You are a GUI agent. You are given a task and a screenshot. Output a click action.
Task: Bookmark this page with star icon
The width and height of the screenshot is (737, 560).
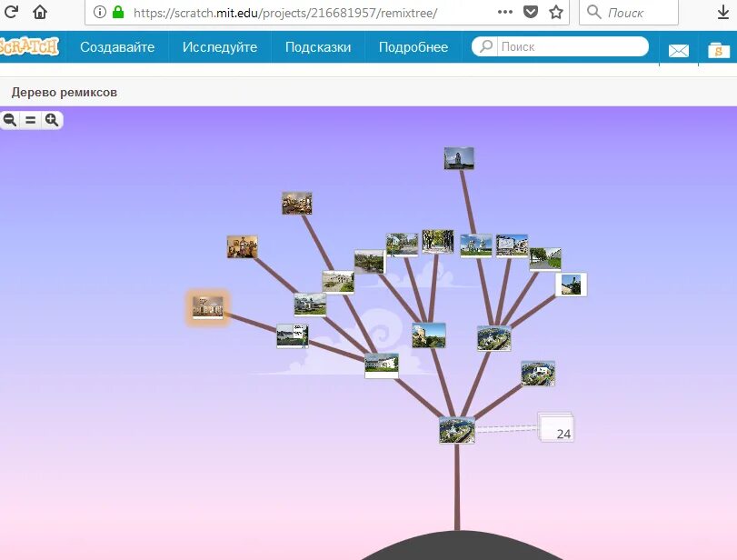(556, 12)
